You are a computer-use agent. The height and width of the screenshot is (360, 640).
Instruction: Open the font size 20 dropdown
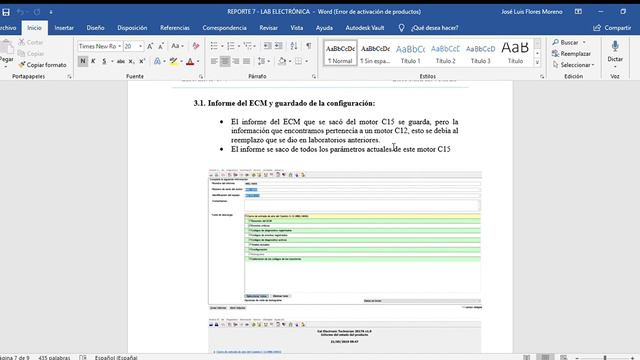[140, 46]
